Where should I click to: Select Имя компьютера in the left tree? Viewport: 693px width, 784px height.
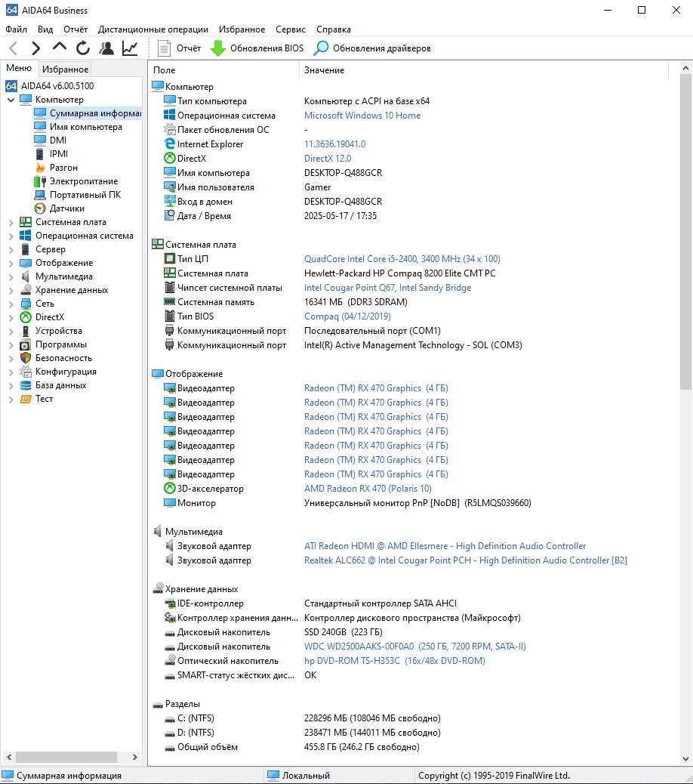point(79,126)
